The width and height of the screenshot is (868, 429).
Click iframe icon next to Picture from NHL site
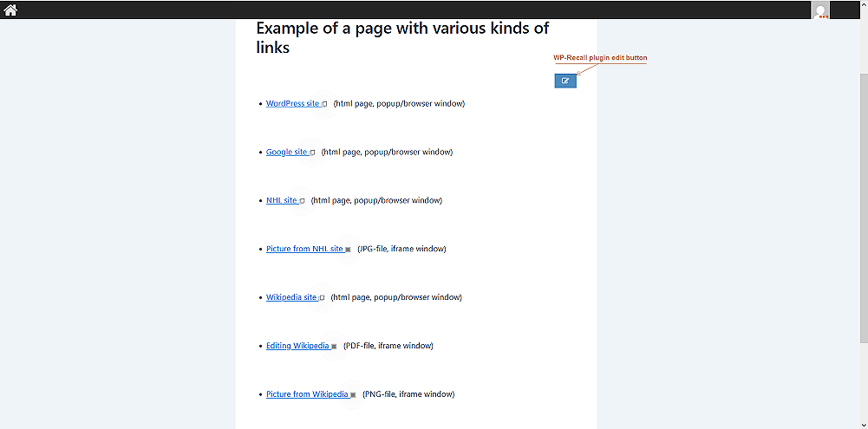[x=348, y=250]
